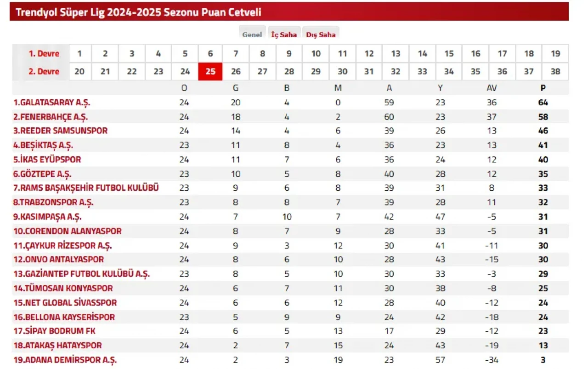Screen dimensions: 588x369
Task: Click the P points column header
Action: click(543, 88)
